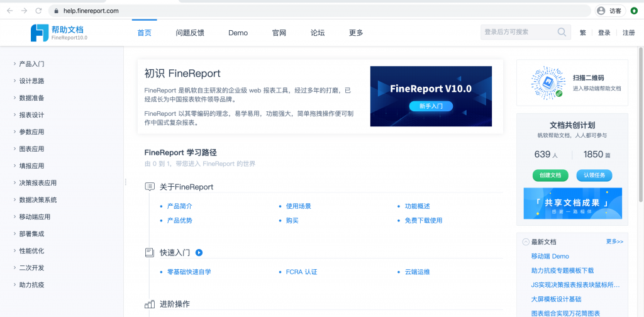Click the 登录 link
This screenshot has width=644, height=317.
[x=604, y=33]
